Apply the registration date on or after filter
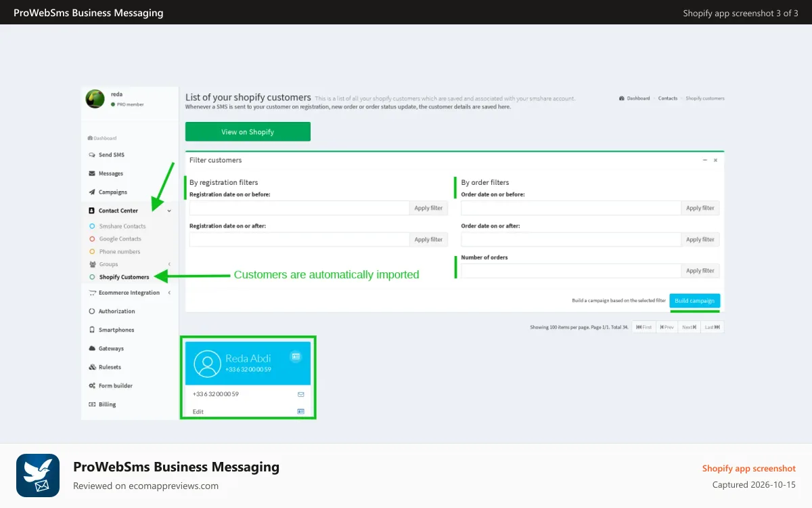Image resolution: width=812 pixels, height=508 pixels. pos(428,239)
